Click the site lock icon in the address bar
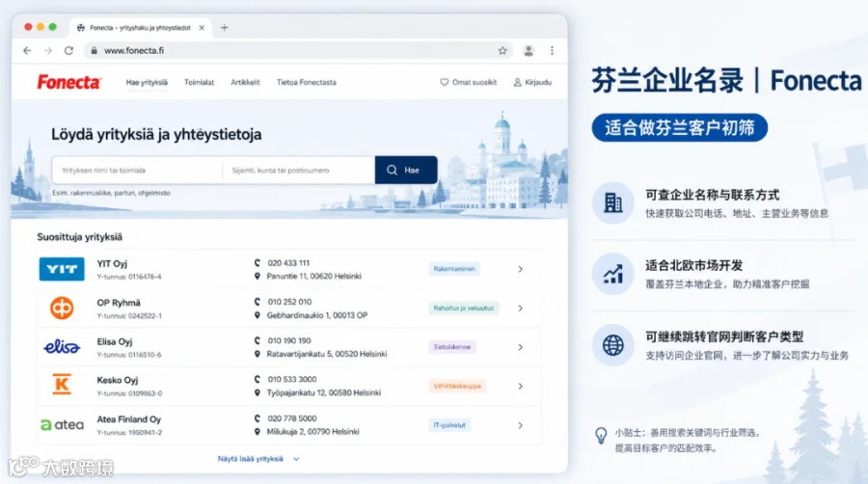Image resolution: width=868 pixels, height=484 pixels. click(x=94, y=50)
